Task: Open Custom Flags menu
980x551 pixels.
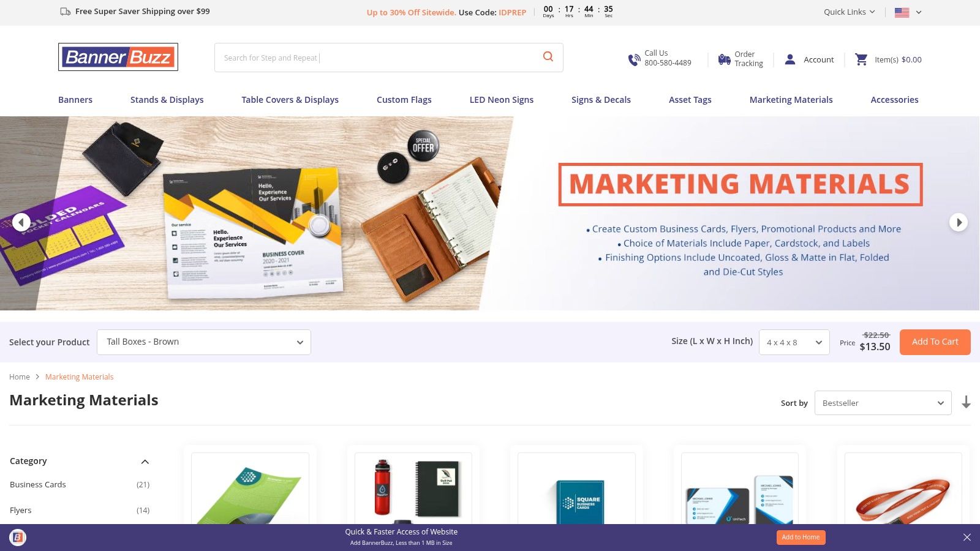Action: click(404, 100)
